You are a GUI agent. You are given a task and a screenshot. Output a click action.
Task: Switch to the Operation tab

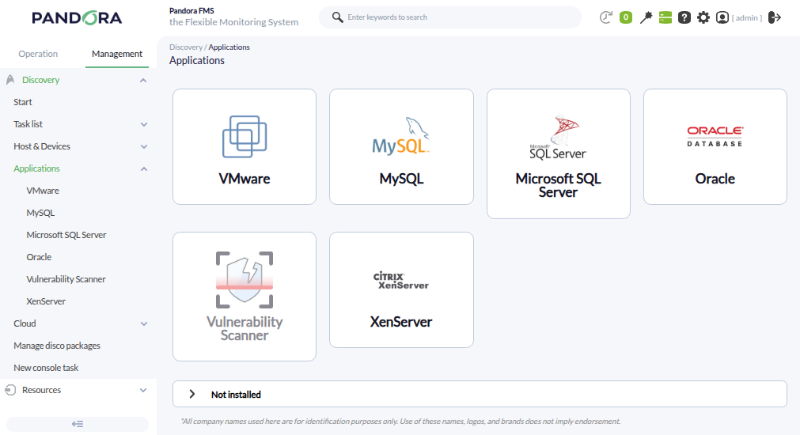(x=38, y=54)
